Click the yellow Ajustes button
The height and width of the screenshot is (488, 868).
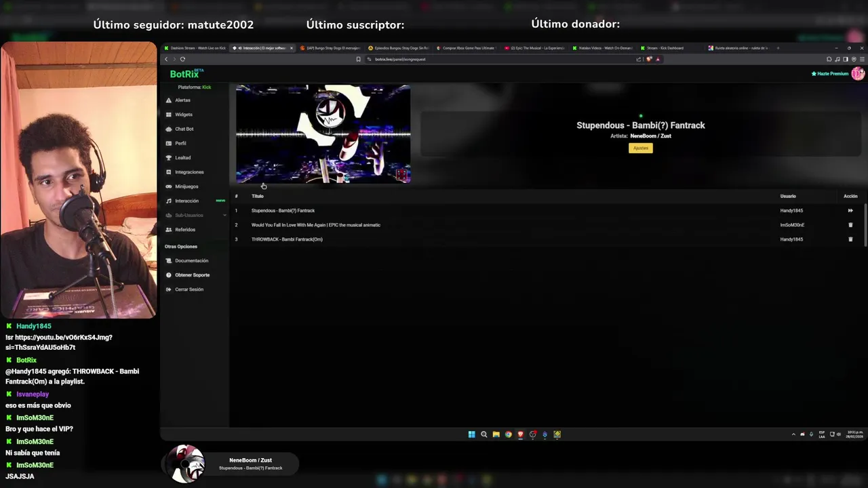(x=641, y=148)
